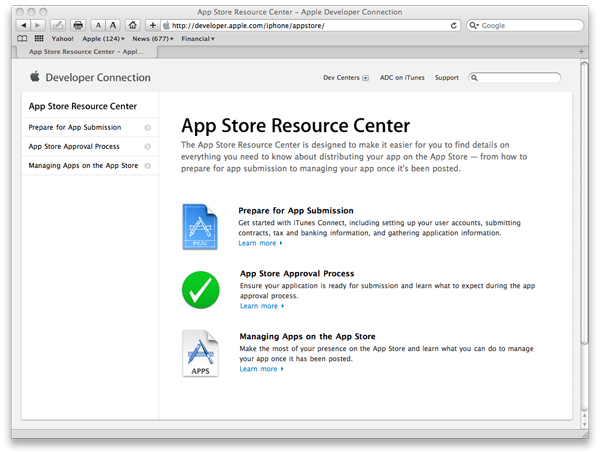Click Learn more under Prepare for App Submission
This screenshot has height=455, width=600.
pyautogui.click(x=260, y=243)
